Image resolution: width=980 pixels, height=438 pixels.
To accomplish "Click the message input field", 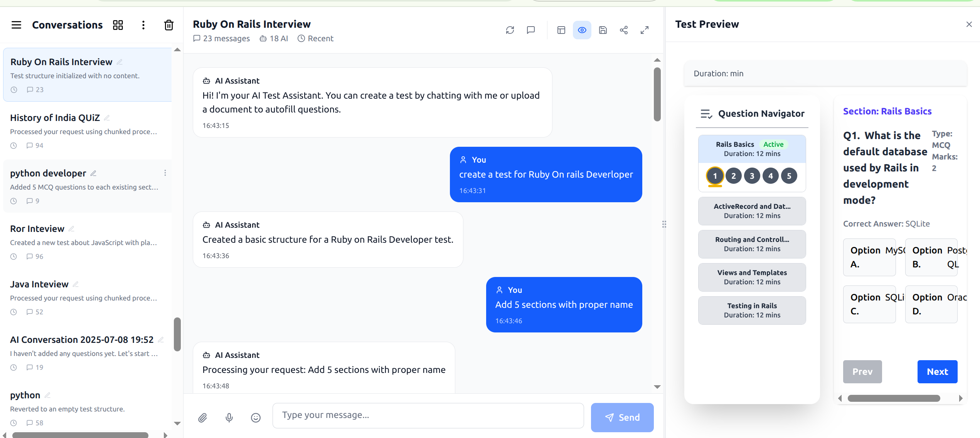I will click(428, 415).
